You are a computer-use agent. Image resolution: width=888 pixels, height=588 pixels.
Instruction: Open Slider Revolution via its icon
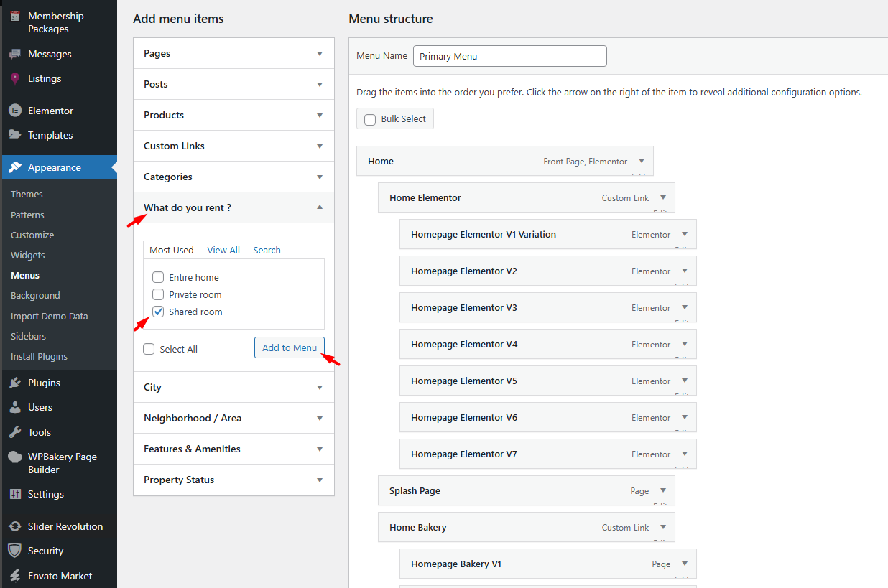[x=15, y=526]
